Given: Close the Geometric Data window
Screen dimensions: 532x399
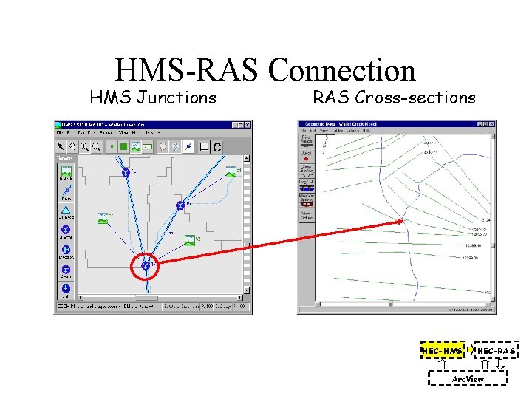Looking at the screenshot, I should tap(491, 124).
